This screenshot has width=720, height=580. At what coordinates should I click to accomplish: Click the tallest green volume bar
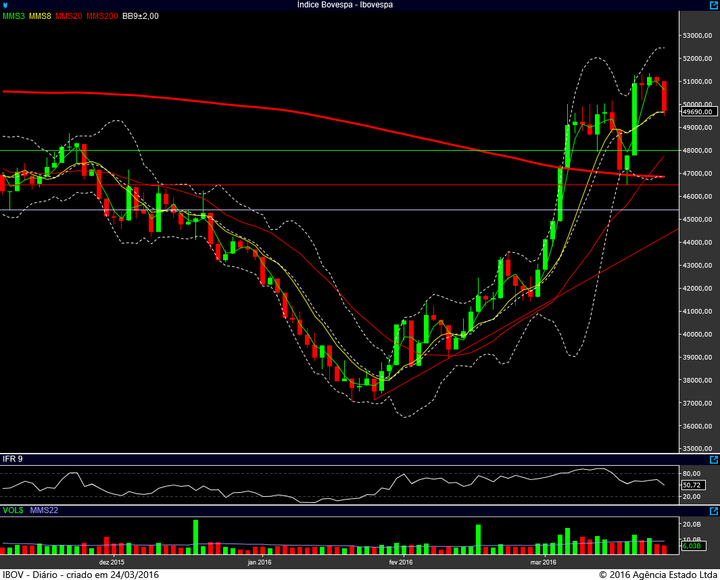click(196, 537)
